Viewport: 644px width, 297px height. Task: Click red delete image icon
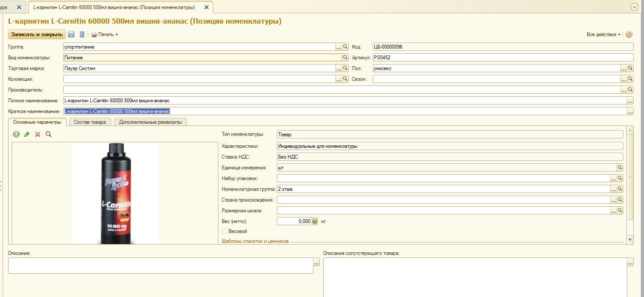tap(38, 134)
